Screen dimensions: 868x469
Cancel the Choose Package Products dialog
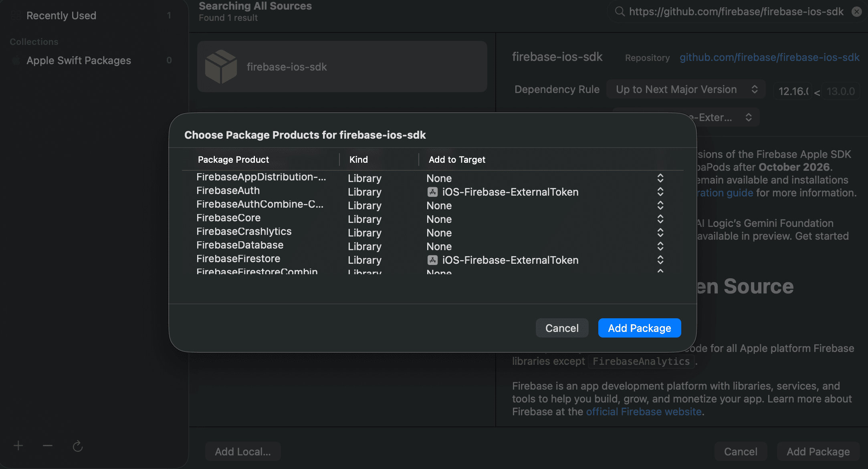pyautogui.click(x=562, y=328)
